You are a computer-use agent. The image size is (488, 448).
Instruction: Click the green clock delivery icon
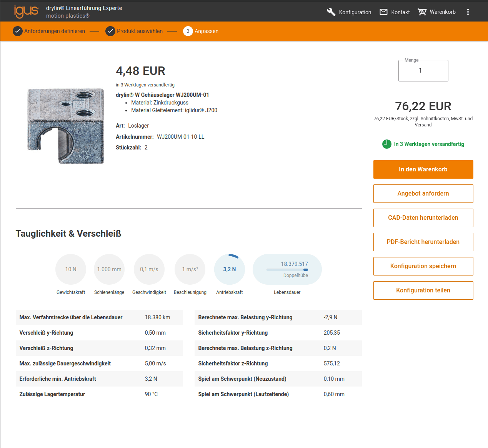click(387, 144)
